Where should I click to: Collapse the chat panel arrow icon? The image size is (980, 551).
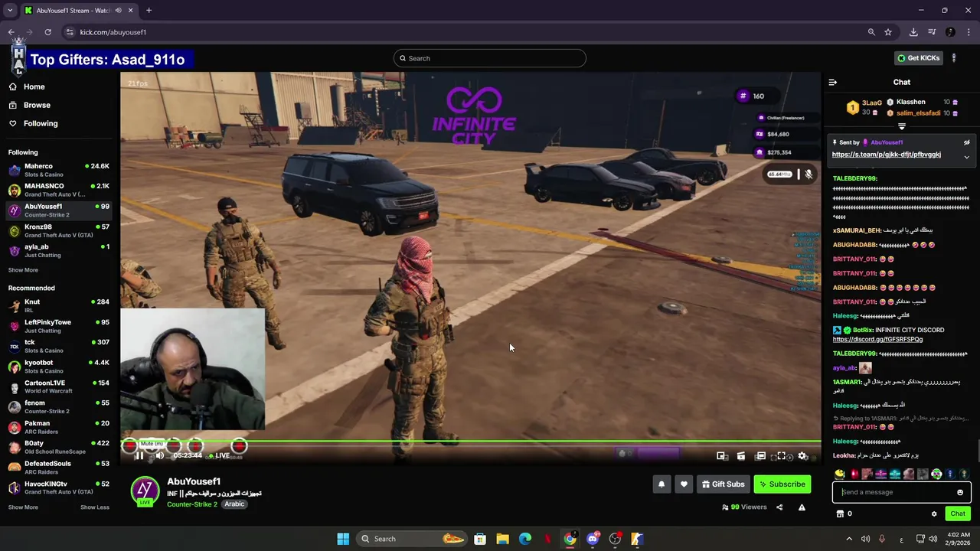(x=833, y=82)
